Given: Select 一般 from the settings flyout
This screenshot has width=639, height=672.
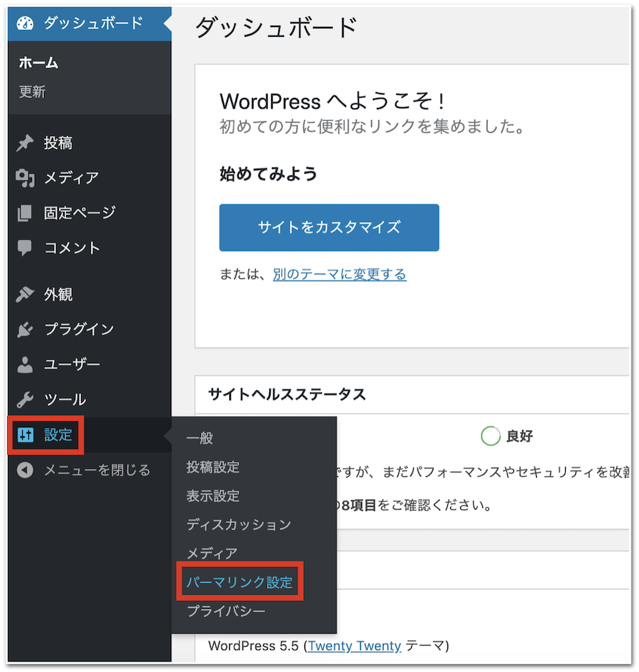Looking at the screenshot, I should [200, 439].
